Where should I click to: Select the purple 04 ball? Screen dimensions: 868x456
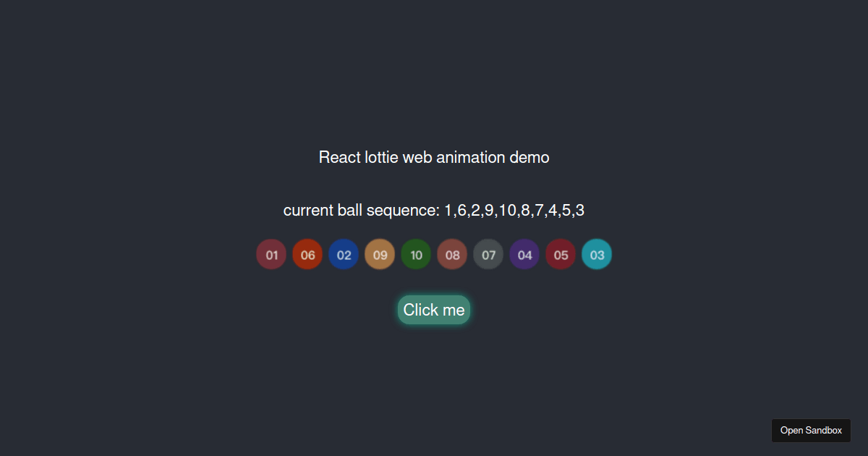coord(524,254)
